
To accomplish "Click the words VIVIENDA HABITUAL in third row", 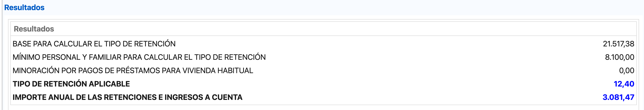I will point(217,71).
